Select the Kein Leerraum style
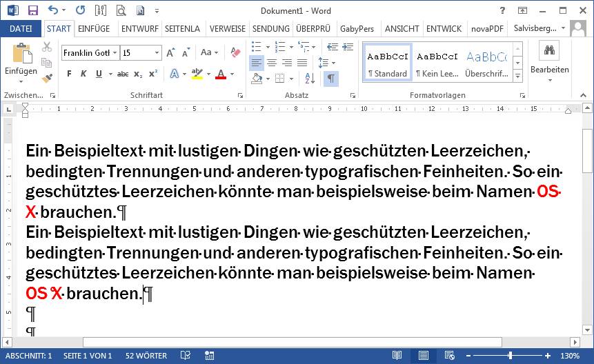Screen dimensions: 594x364 (x=437, y=63)
